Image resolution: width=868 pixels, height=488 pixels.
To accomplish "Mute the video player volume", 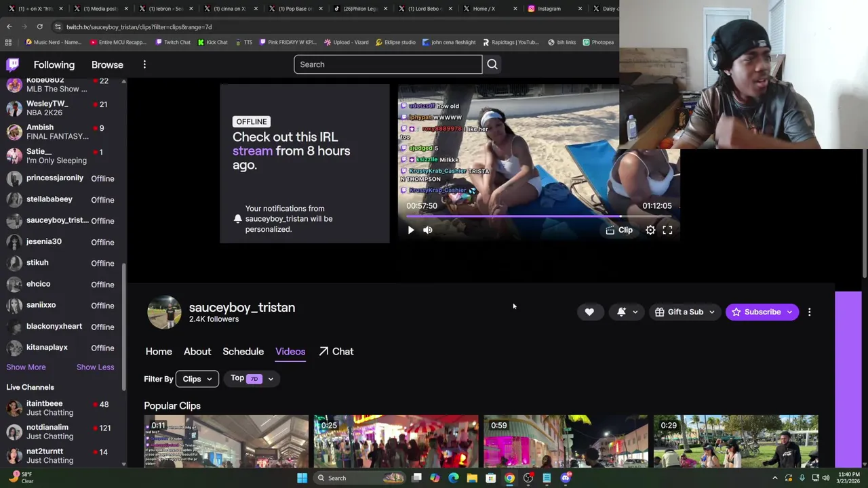I will click(428, 230).
